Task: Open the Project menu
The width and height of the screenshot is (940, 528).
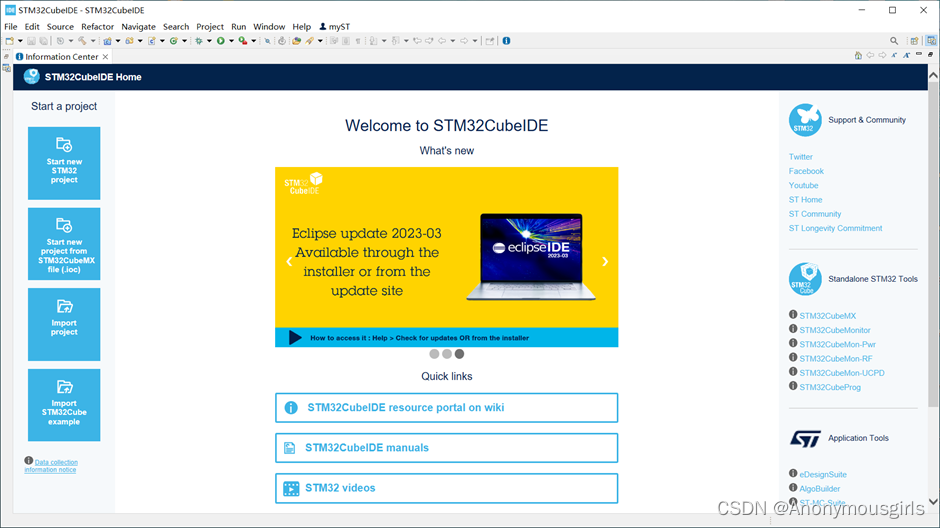Action: click(210, 26)
